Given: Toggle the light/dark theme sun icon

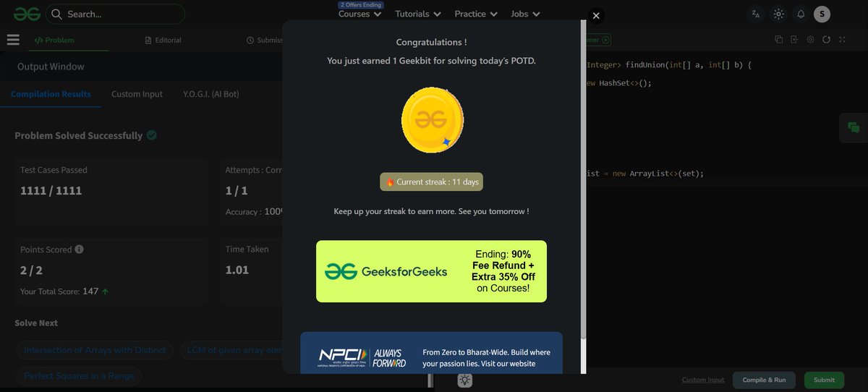Looking at the screenshot, I should (x=778, y=14).
